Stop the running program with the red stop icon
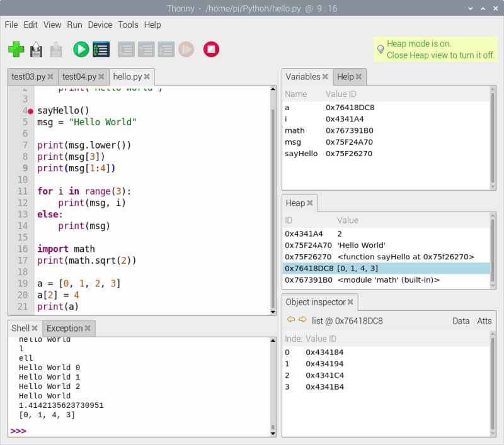The width and height of the screenshot is (504, 445). click(x=211, y=49)
